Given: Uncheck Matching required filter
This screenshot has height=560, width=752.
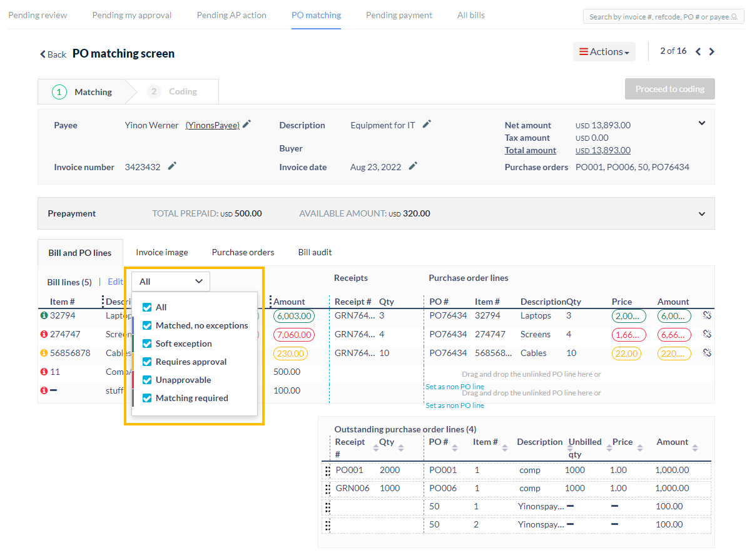Looking at the screenshot, I should [147, 398].
